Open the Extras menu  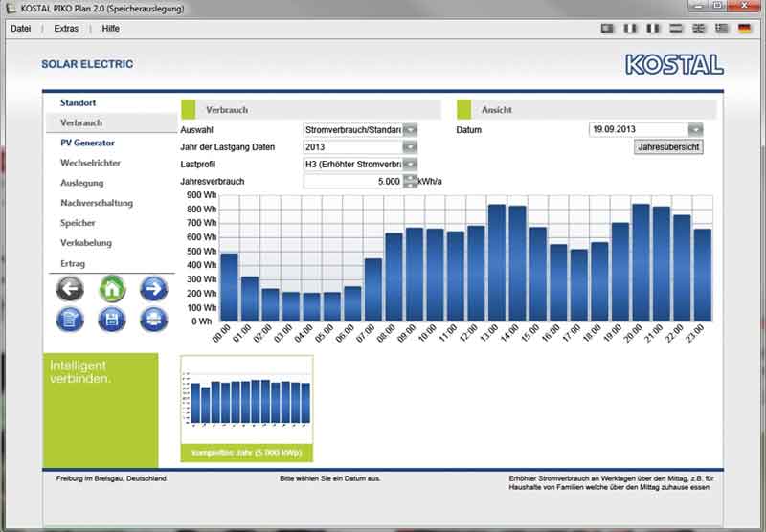[x=66, y=29]
